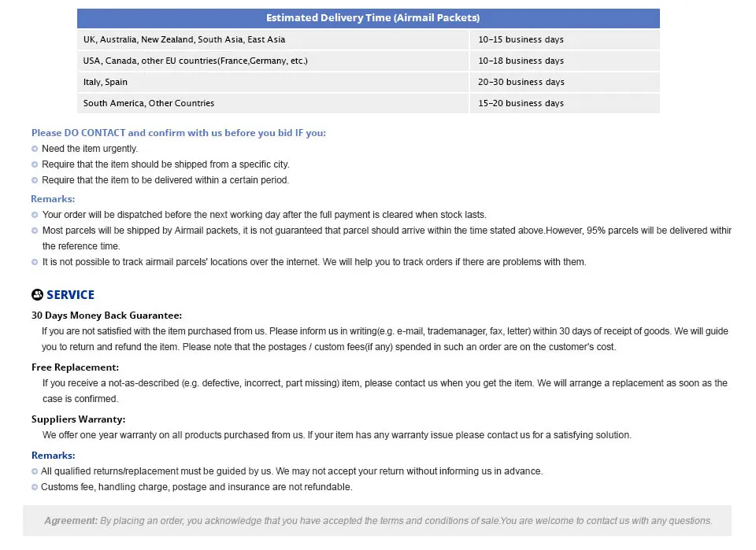Select the 'UK, Australia, New Zealand' table row
The image size is (756, 550).
point(369,39)
